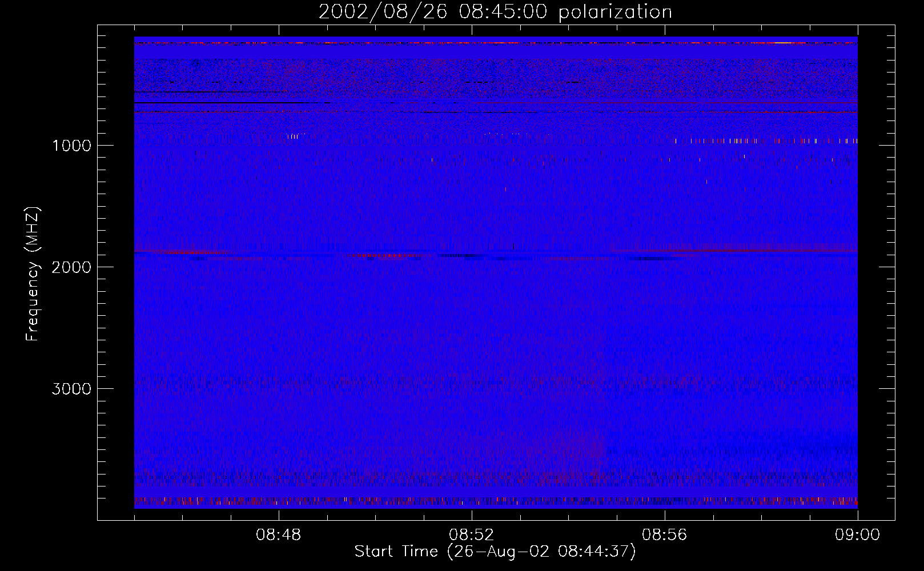Select the 'Frequency (MHZ)' axis label
924x571 pixels.
tap(33, 274)
